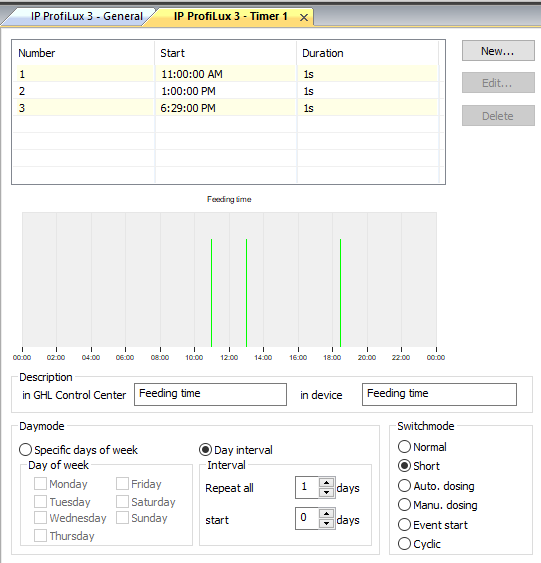The image size is (541, 563).
Task: Increase the start days spinner
Action: click(326, 514)
